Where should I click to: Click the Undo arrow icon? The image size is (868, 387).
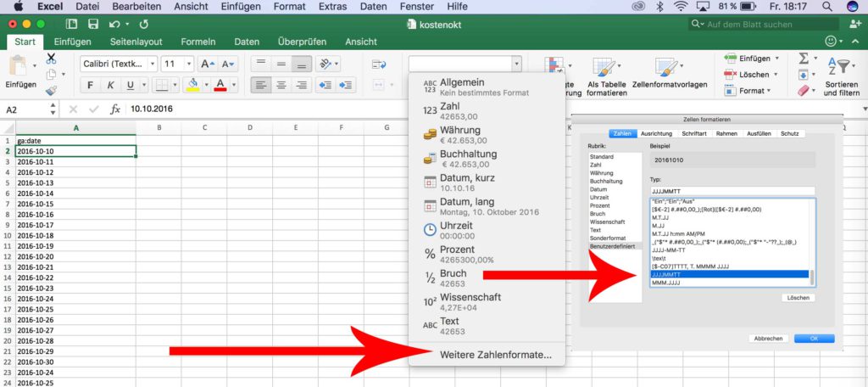[114, 25]
